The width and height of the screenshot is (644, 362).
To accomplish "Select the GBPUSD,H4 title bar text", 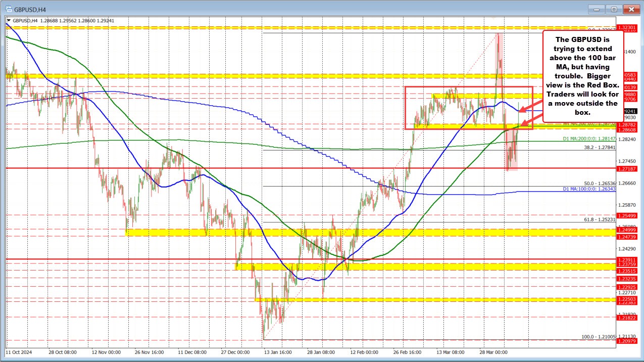I will [30, 9].
